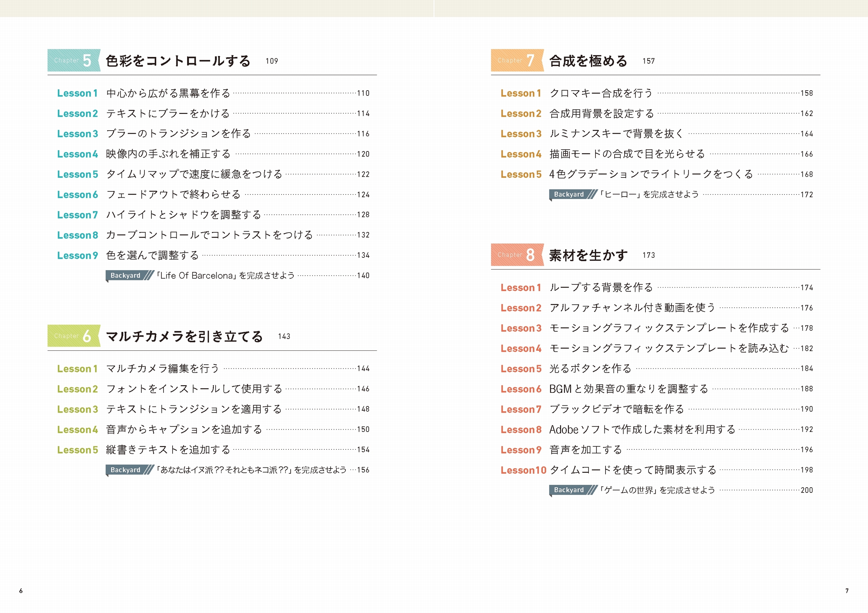Click entry Adobeソフトで作成した素材を利用する
The image size is (868, 613).
point(642,429)
